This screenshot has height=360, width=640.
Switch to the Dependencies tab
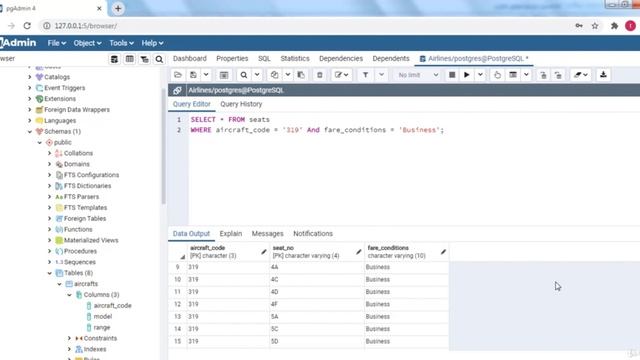341,58
